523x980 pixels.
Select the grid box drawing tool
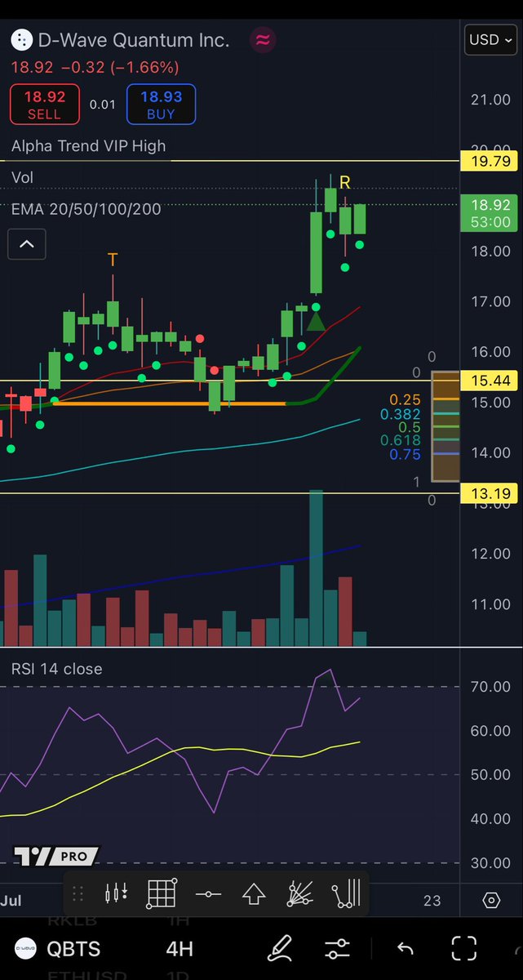click(x=162, y=893)
